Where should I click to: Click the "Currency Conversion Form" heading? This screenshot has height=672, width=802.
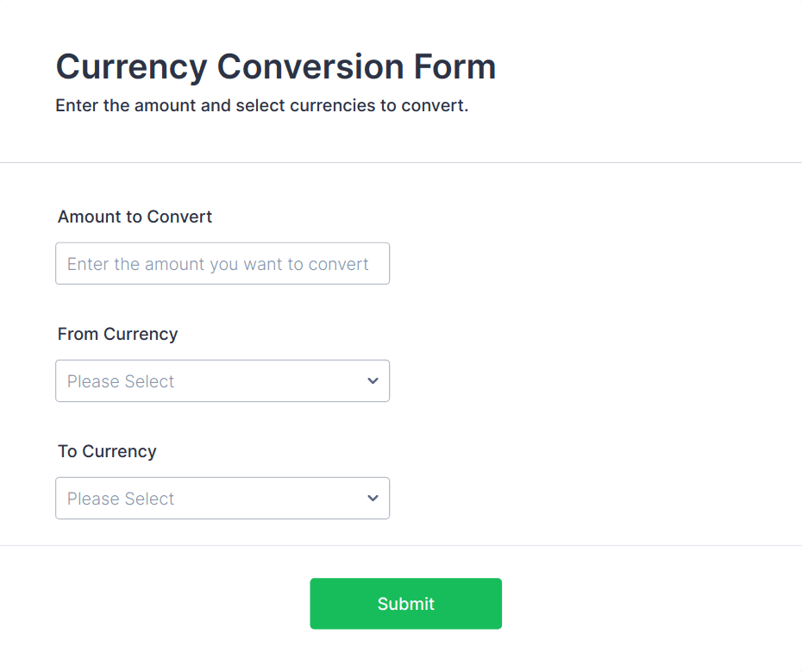tap(275, 66)
